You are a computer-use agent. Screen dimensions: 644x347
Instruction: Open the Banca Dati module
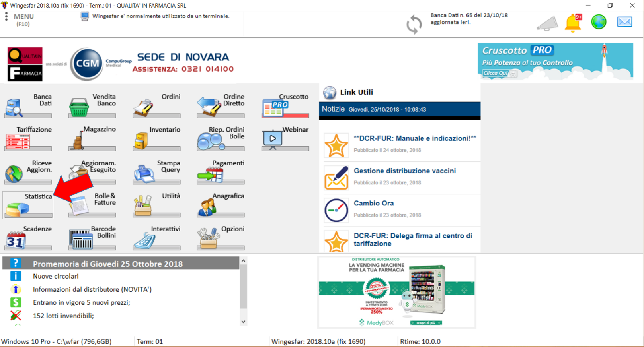click(x=28, y=105)
